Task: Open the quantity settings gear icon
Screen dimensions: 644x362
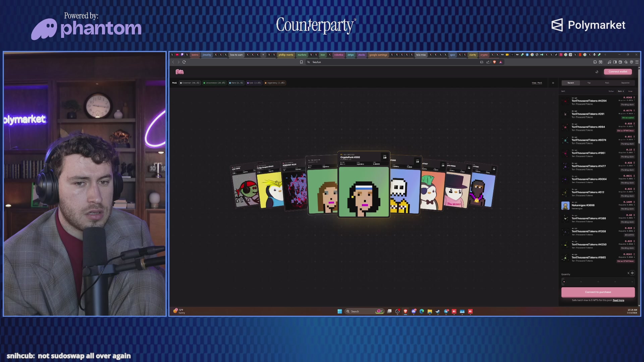Action: [x=632, y=273]
